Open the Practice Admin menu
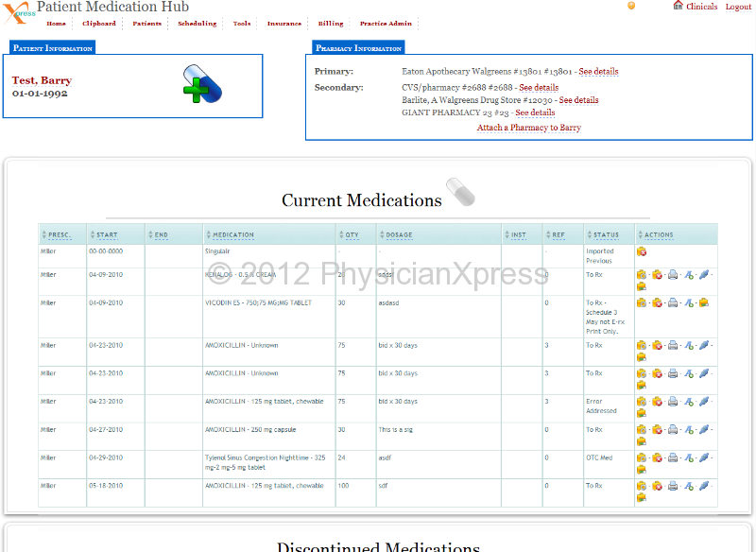 (x=386, y=24)
